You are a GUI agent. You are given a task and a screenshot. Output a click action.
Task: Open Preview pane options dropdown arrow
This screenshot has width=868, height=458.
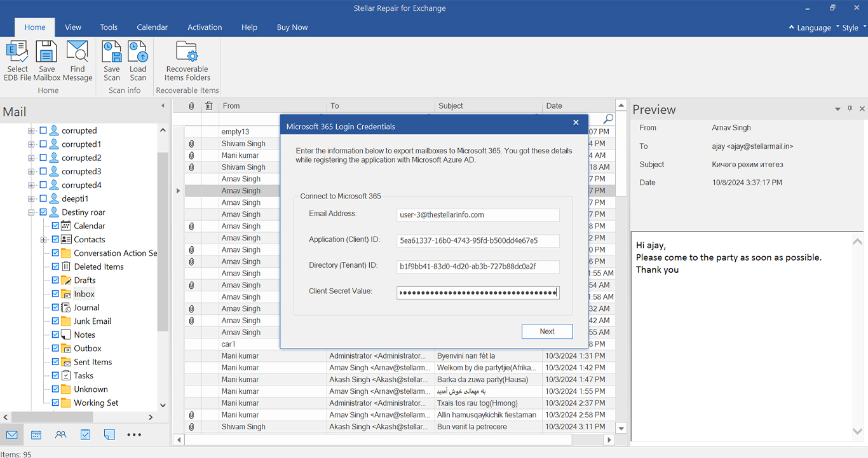click(x=837, y=109)
